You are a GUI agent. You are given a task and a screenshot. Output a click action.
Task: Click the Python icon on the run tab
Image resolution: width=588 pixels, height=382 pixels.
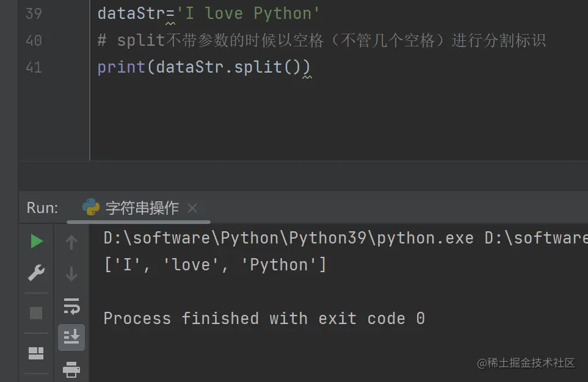[x=91, y=207]
